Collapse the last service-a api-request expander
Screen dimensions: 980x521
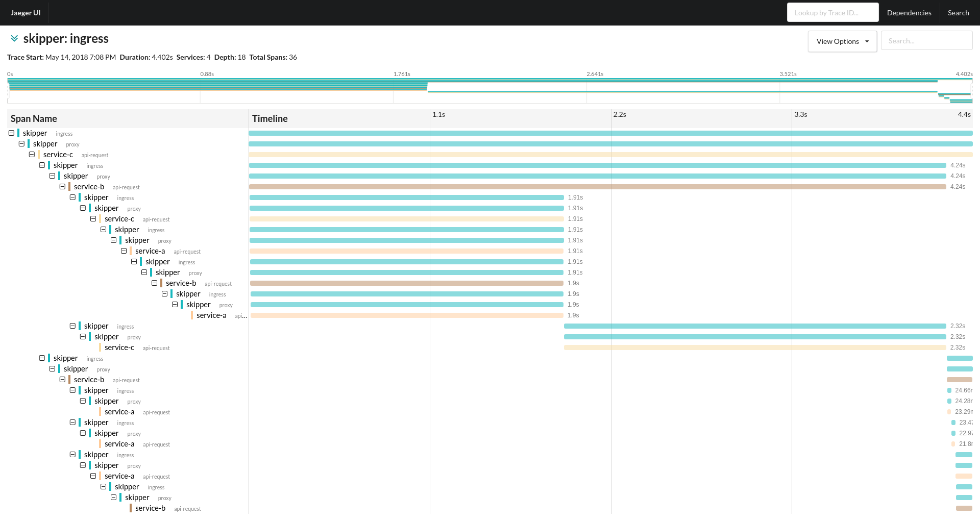coord(93,476)
